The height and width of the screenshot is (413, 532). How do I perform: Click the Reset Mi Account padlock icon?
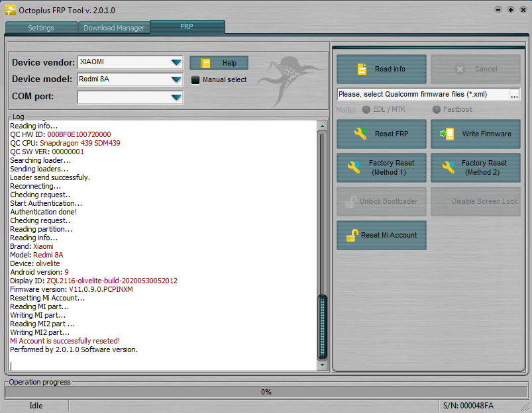350,235
